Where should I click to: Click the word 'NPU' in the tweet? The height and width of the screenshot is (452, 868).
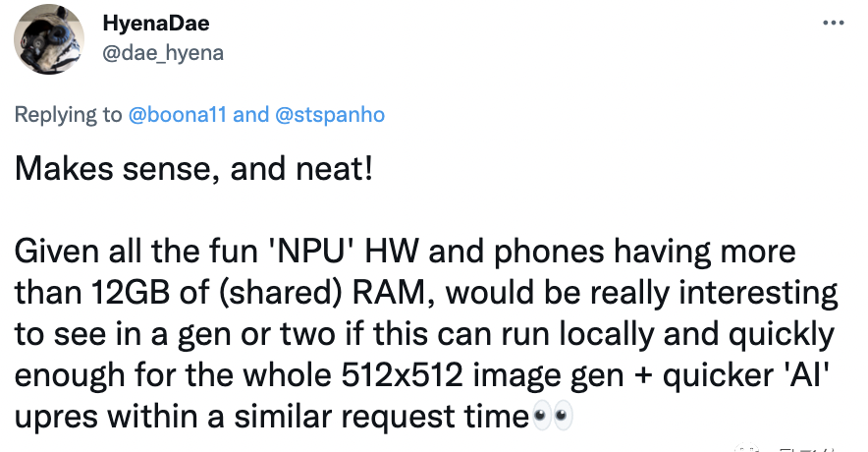(x=310, y=251)
